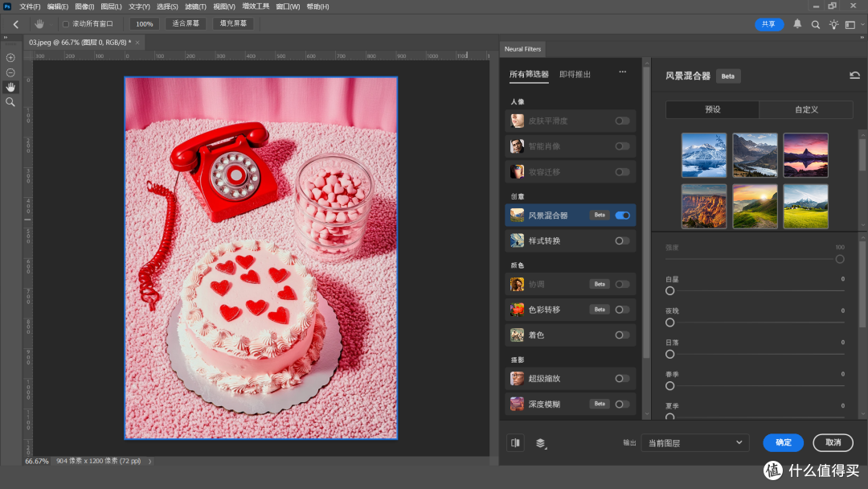Check the 滚动所有窗口 checkbox
This screenshot has width=868, height=489.
[x=66, y=24]
